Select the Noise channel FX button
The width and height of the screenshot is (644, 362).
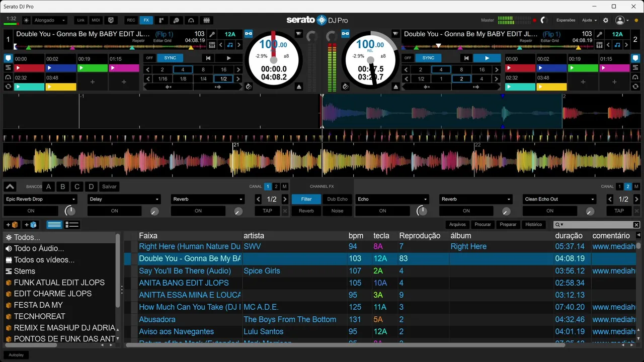[337, 211]
